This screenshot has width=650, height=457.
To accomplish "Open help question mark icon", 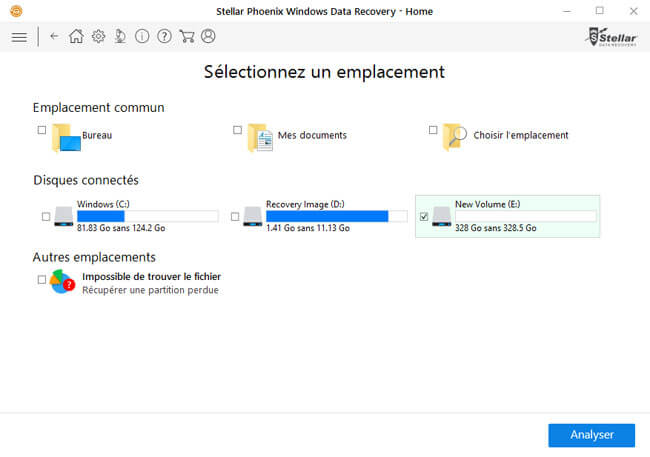I will click(164, 36).
